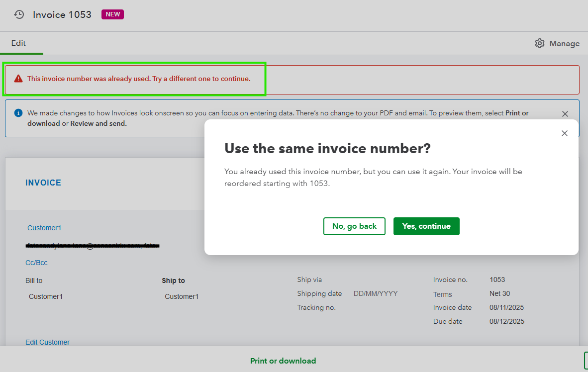Click the NEW status badge

click(112, 14)
